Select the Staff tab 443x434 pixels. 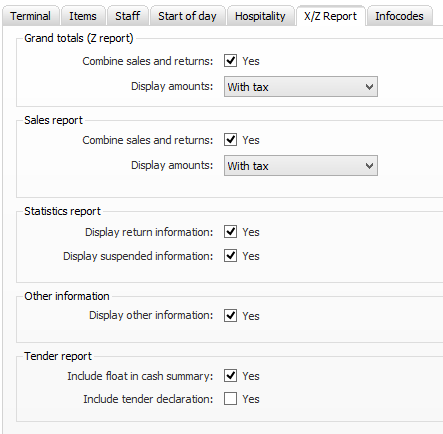click(x=127, y=16)
